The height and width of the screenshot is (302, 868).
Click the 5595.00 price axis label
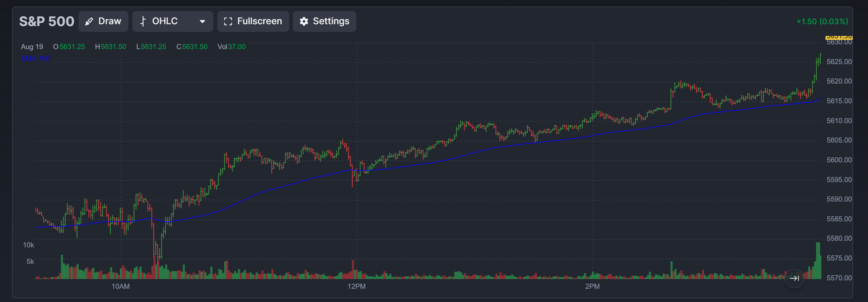pyautogui.click(x=839, y=180)
